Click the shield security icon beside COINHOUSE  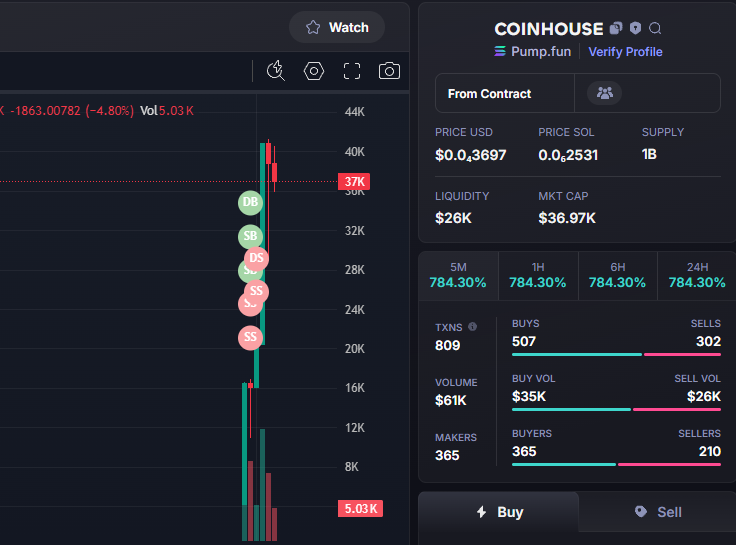click(635, 28)
